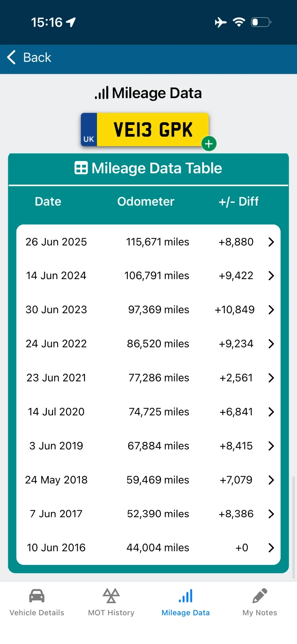Open My Notes pencil icon
This screenshot has width=297, height=644.
(260, 596)
